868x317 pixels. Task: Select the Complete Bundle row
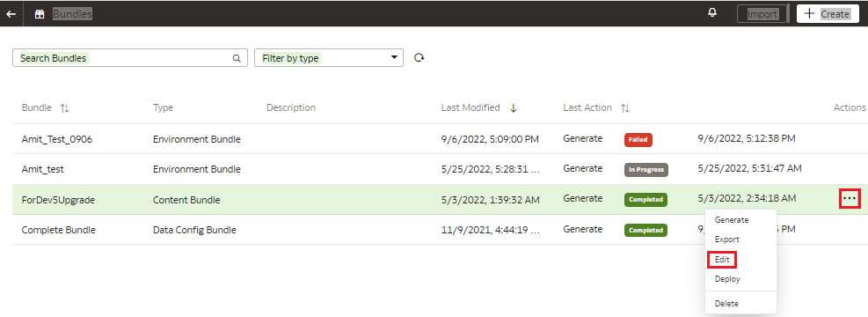click(439, 230)
